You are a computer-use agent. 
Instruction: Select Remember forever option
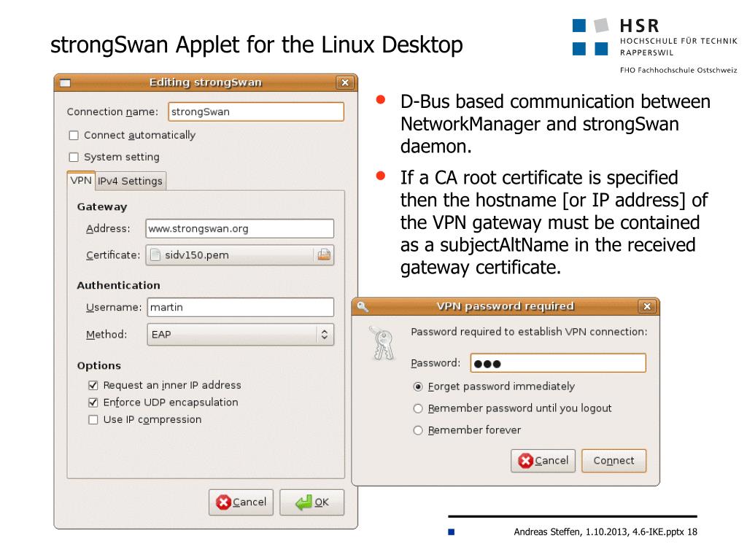[x=418, y=430]
